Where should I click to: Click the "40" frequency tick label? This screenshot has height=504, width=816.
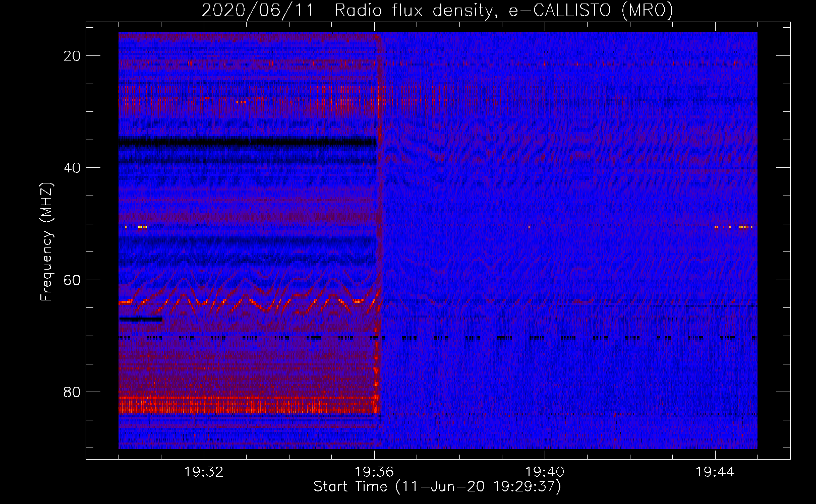(x=72, y=168)
